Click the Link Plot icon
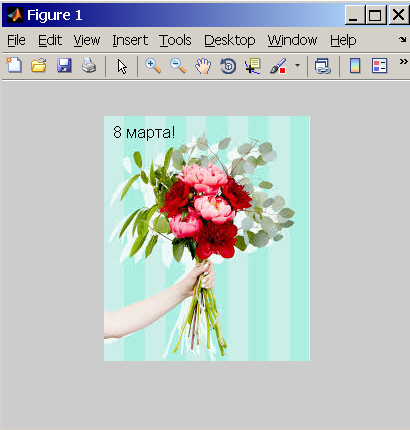The width and height of the screenshot is (410, 430). 322,66
